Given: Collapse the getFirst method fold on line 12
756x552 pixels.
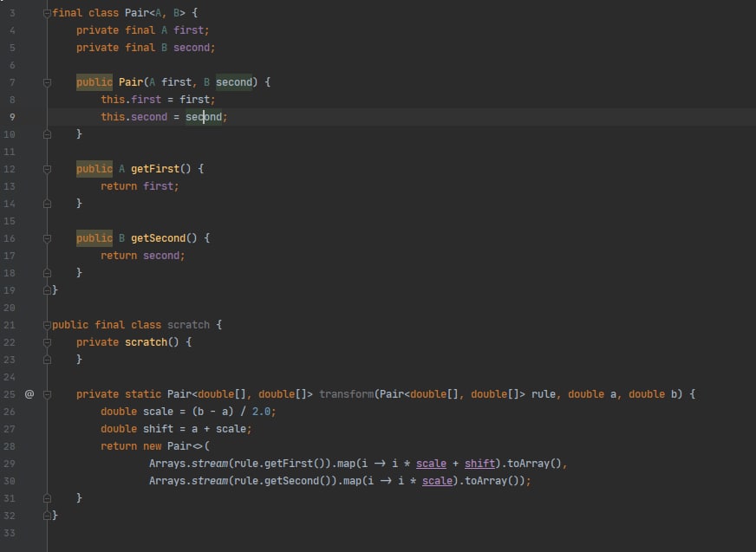Looking at the screenshot, I should click(47, 169).
